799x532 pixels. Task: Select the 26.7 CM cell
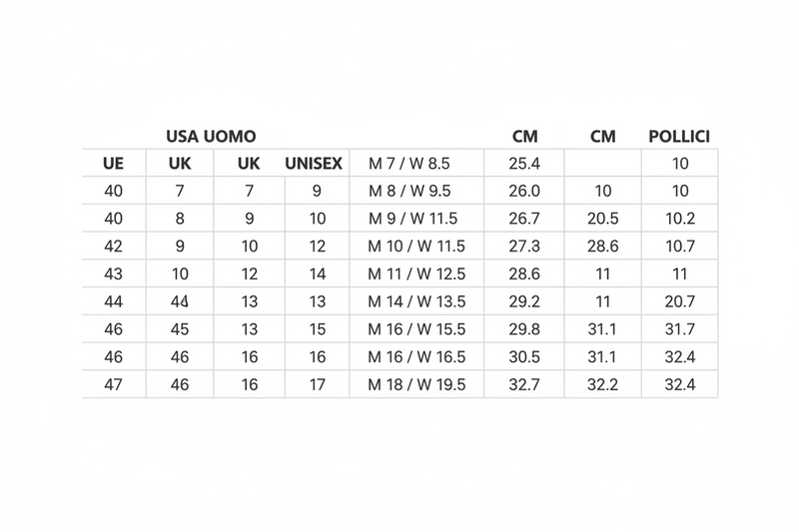point(524,219)
